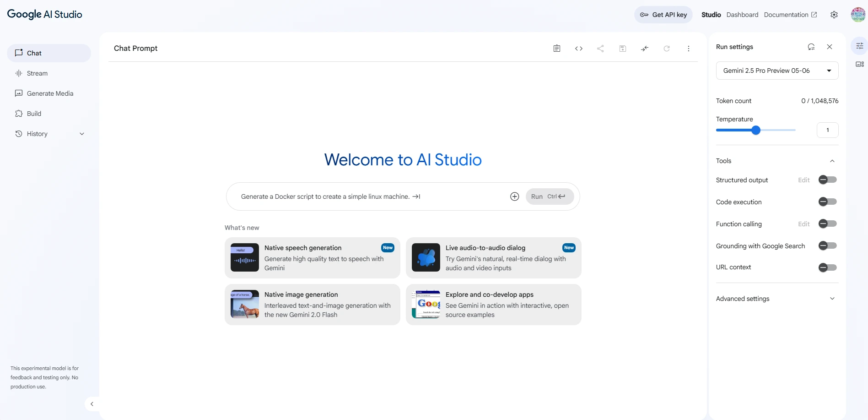868x420 pixels.
Task: Click the Compare mode arrows icon
Action: [x=645, y=49]
